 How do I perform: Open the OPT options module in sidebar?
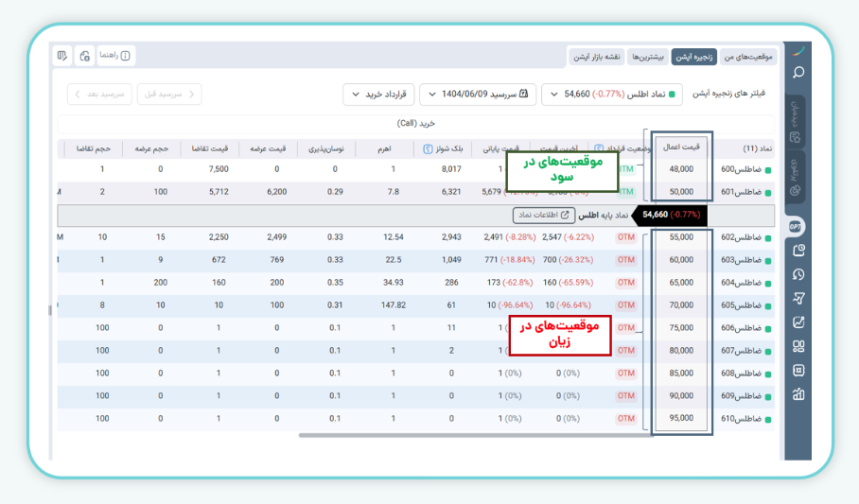[x=796, y=226]
